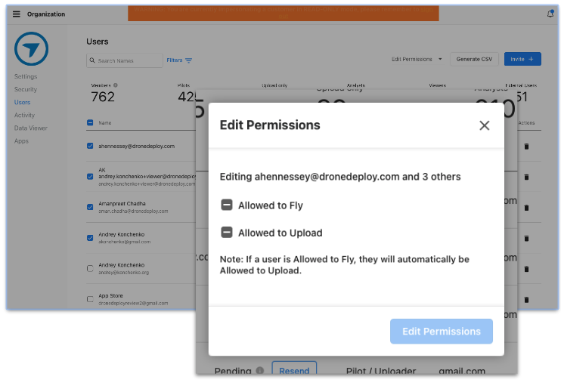The width and height of the screenshot is (561, 392).
Task: Click the trash icon for Andrey Konchenko gmail row
Action: [526, 239]
